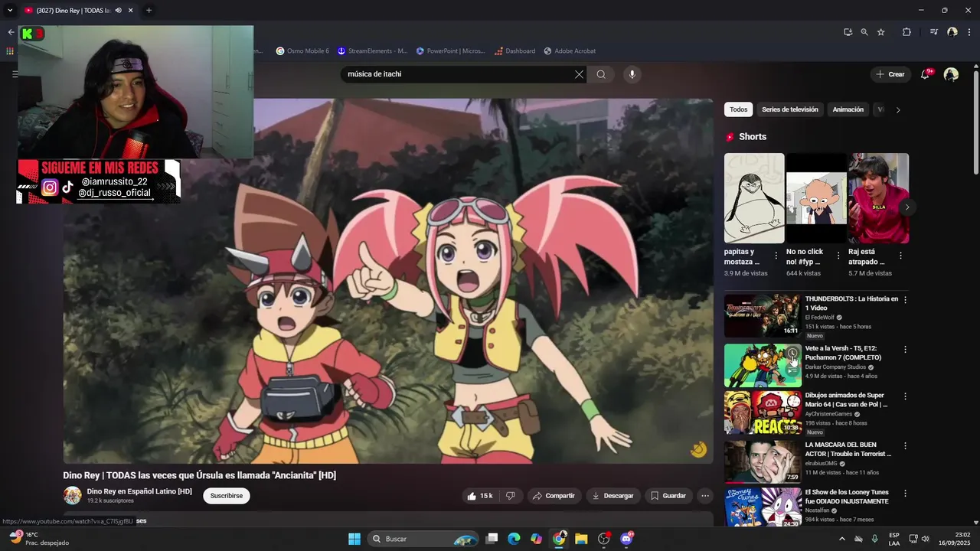
Task: Open 'THUNDERBOLTS : La Historia en 1 Video'
Action: click(x=851, y=303)
